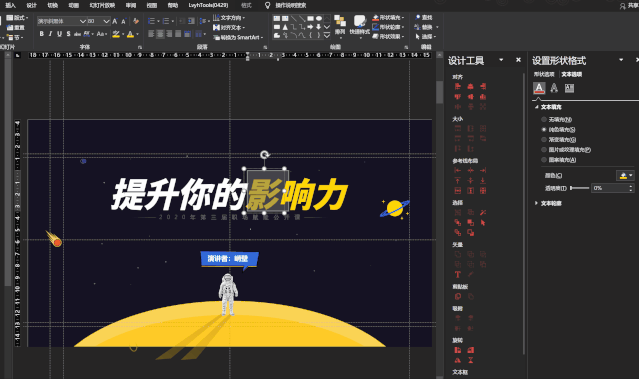Click the red T icon under 矢量
The image size is (639, 379).
458,275
